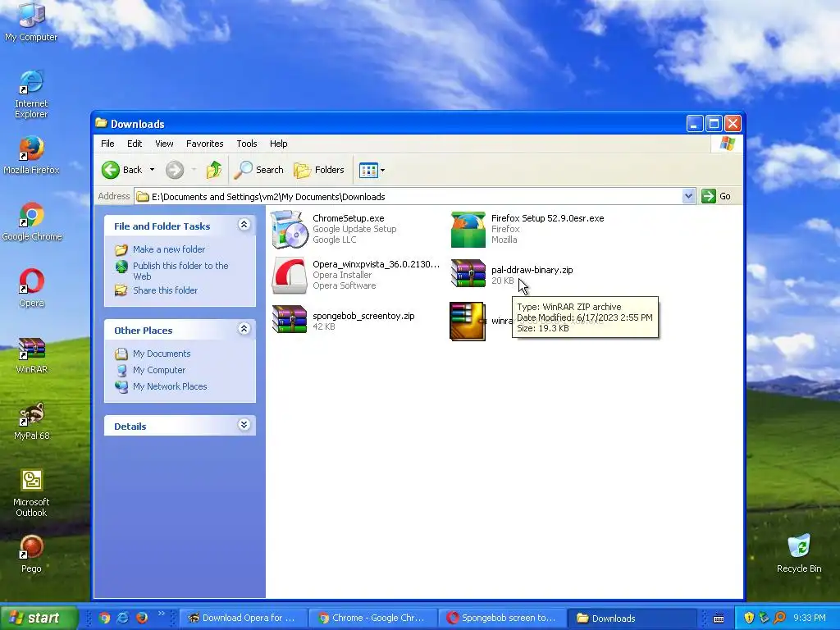Select the pal-ddraw-binary.zip archive icon
This screenshot has height=630, width=840.
468,273
